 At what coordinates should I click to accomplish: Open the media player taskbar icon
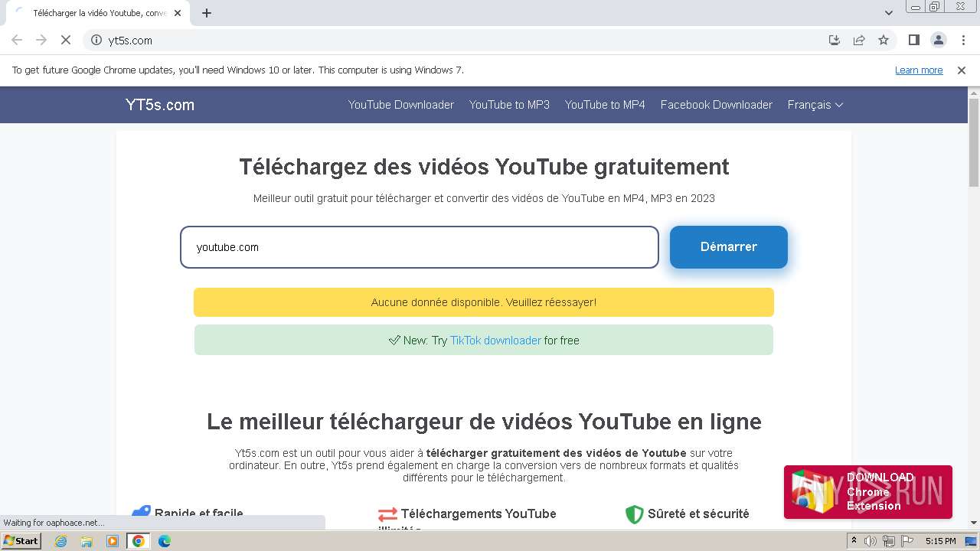pyautogui.click(x=113, y=541)
